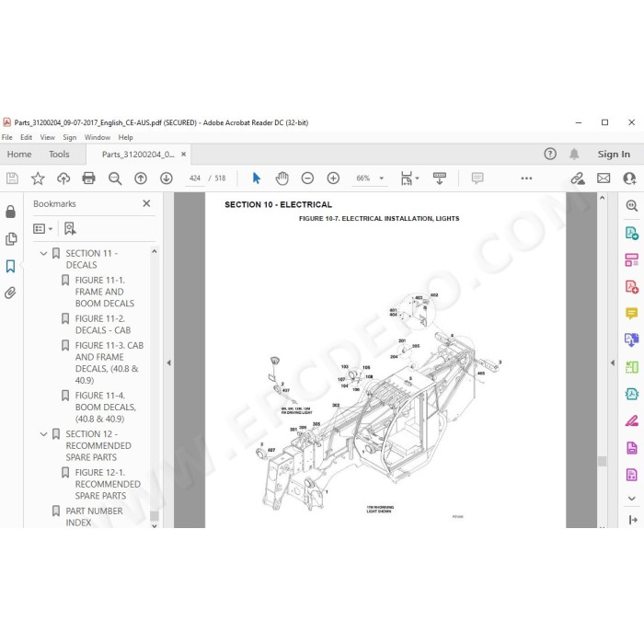Go to next page arrow
Image resolution: width=644 pixels, height=644 pixels.
(166, 178)
